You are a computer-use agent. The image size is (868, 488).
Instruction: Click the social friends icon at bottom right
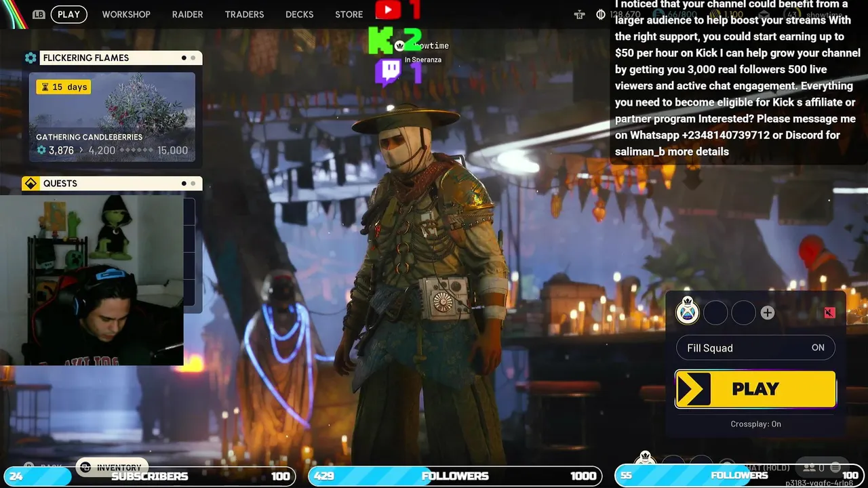(x=809, y=467)
